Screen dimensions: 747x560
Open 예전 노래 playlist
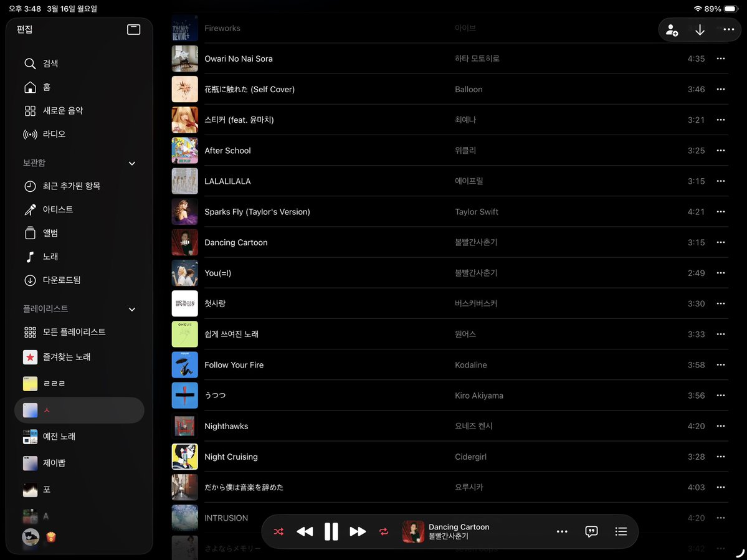tap(79, 437)
